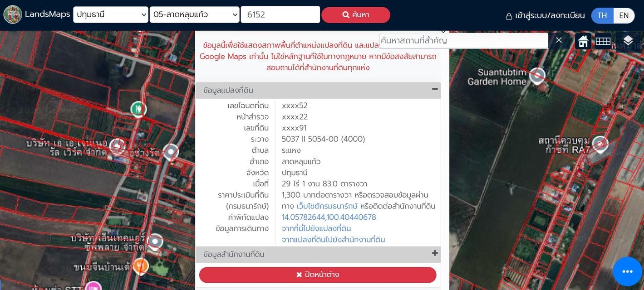The width and height of the screenshot is (644, 290).
Task: Switch language to TH
Action: click(x=602, y=15)
